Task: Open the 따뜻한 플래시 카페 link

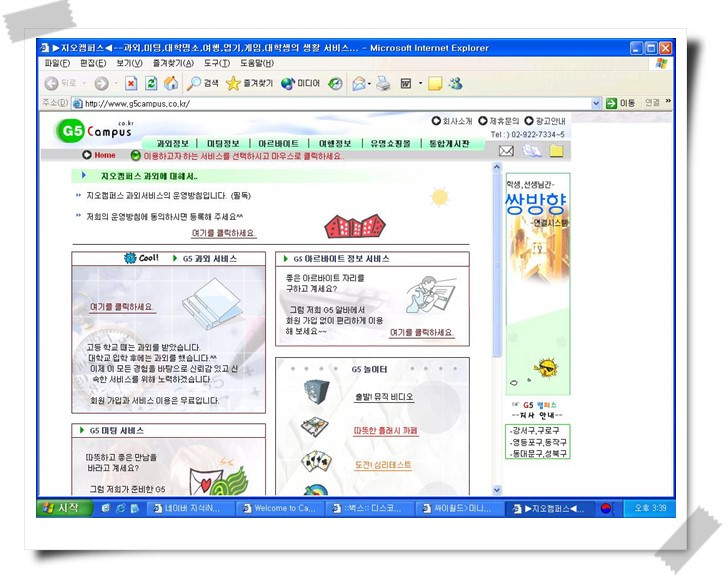Action: click(386, 431)
